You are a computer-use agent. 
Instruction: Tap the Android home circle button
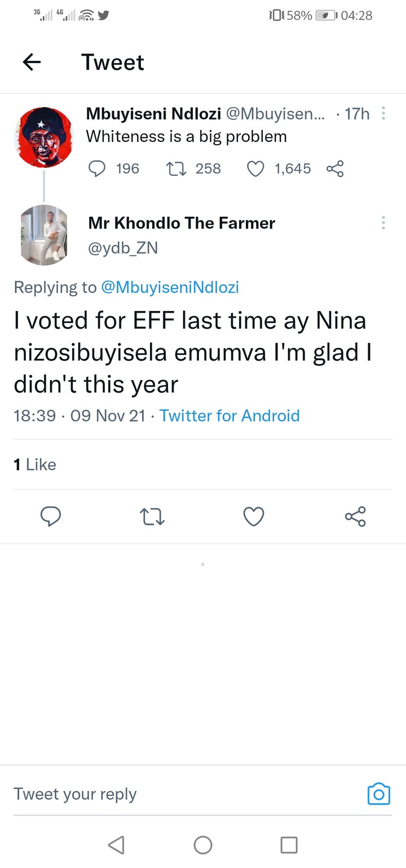click(203, 844)
